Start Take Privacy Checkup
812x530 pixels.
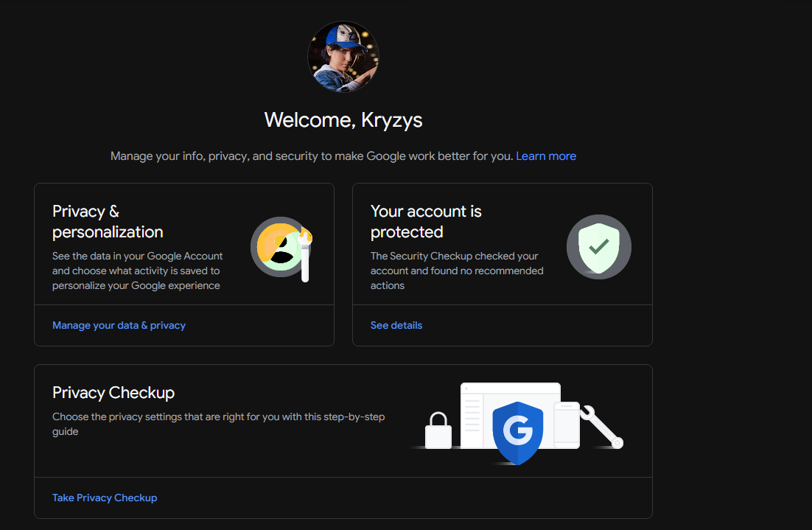click(105, 498)
